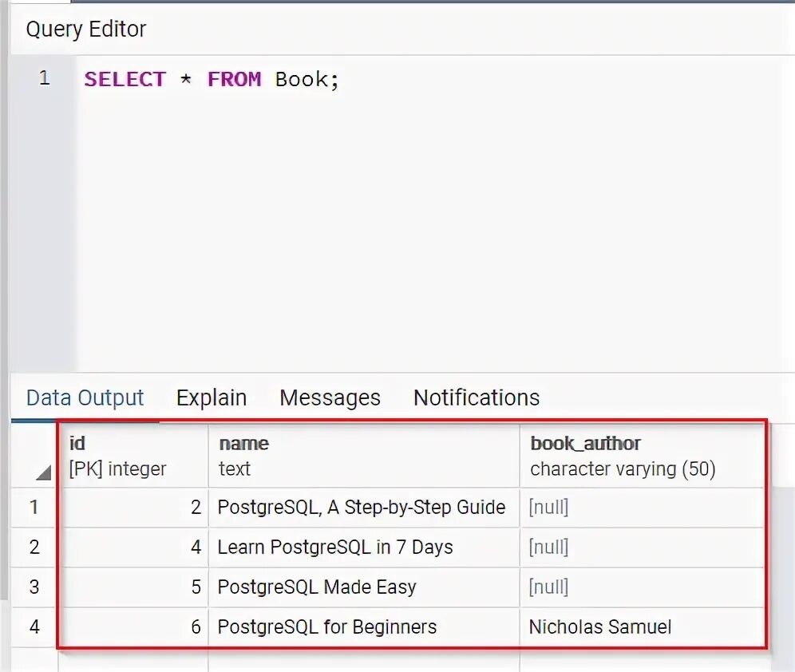The image size is (795, 672).
Task: Select the id column header
Action: coord(132,455)
